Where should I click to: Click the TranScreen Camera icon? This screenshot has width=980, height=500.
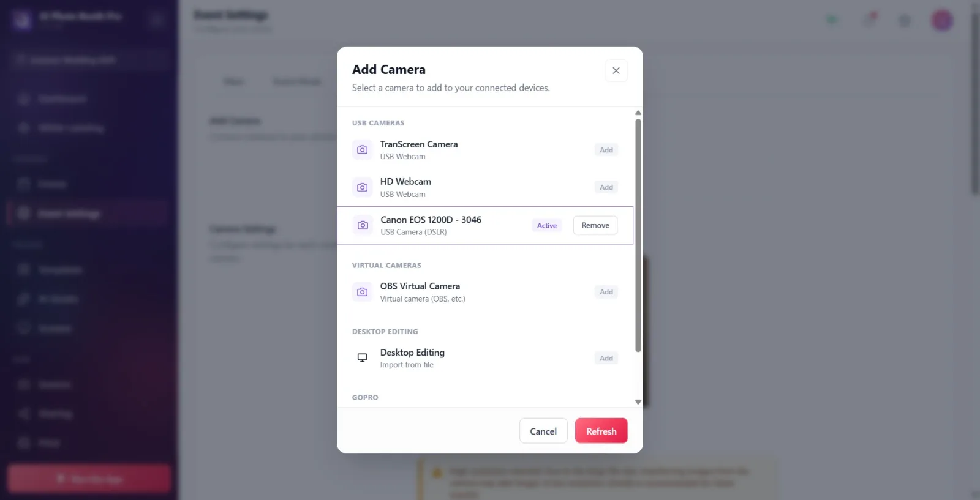(x=363, y=150)
